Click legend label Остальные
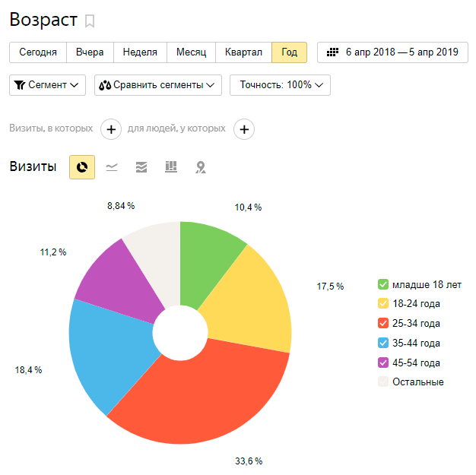476x475 pixels. coord(418,382)
